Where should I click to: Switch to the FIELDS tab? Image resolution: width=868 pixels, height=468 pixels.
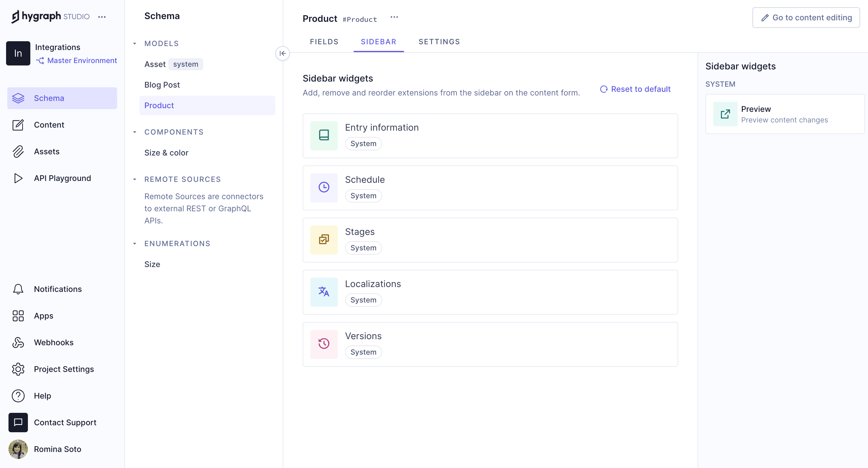pos(324,42)
